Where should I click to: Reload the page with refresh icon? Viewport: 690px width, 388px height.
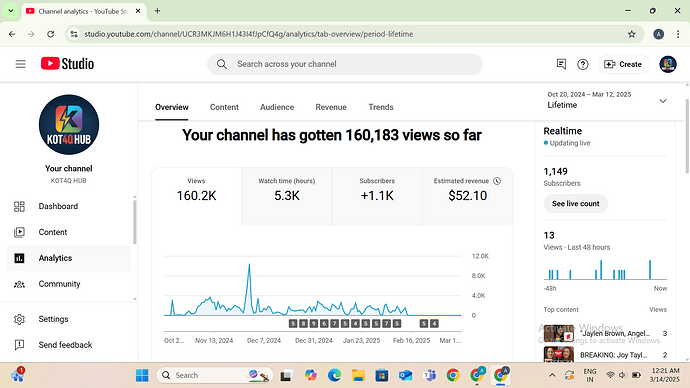[51, 34]
